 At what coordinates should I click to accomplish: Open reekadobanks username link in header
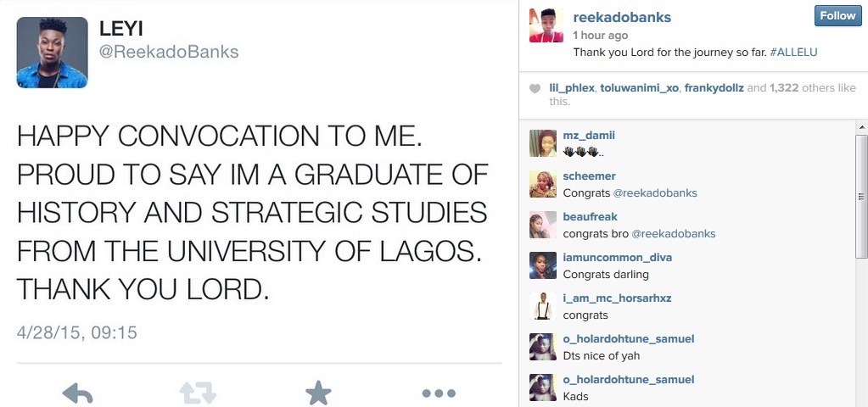tap(622, 17)
